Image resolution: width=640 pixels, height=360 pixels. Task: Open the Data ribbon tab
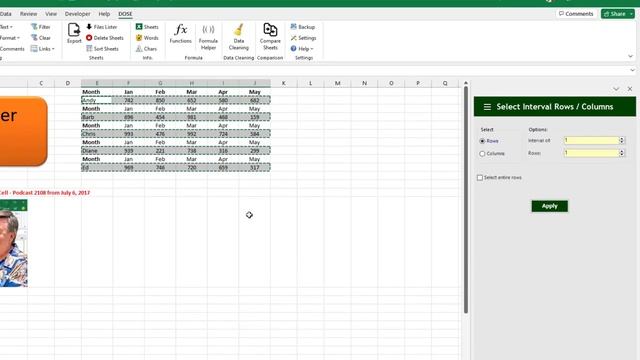(x=6, y=14)
